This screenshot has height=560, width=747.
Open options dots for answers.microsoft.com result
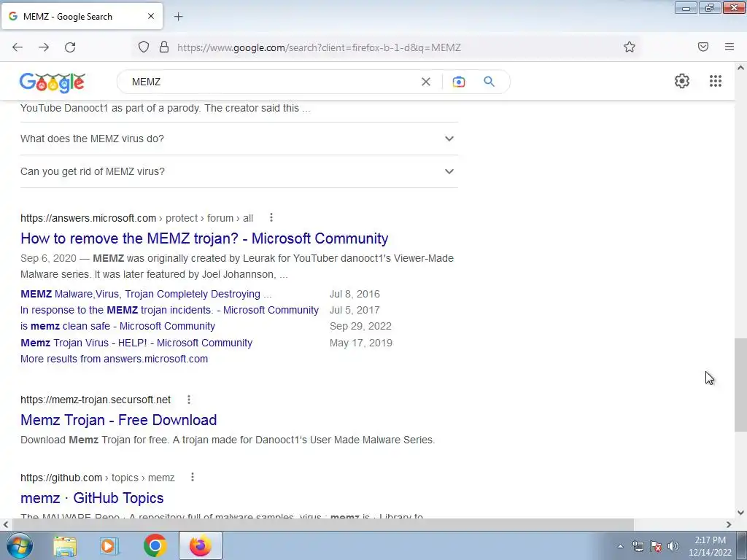pos(271,217)
